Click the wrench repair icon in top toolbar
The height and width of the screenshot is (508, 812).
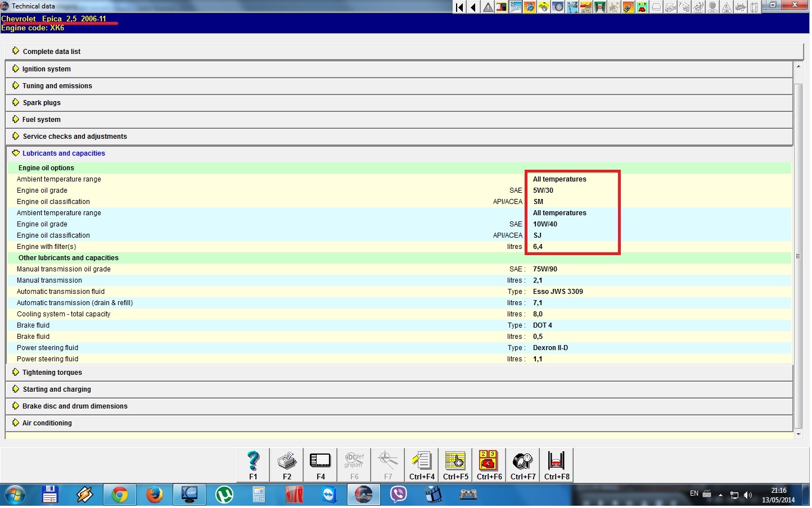[x=516, y=7]
